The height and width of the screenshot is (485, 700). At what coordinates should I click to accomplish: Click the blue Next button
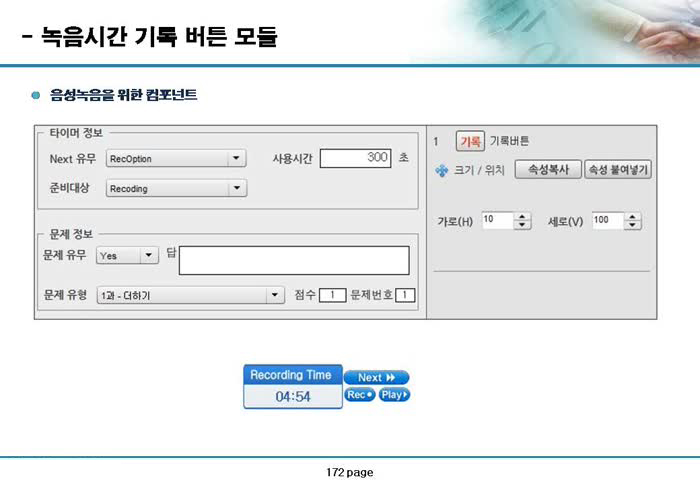pos(376,377)
